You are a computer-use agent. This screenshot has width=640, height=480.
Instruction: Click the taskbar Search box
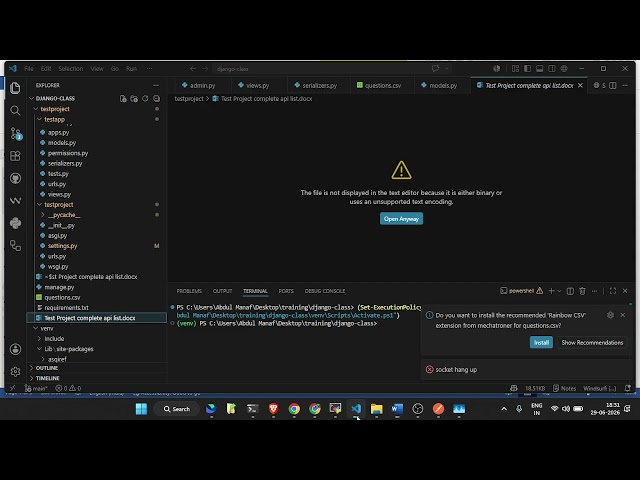point(177,409)
